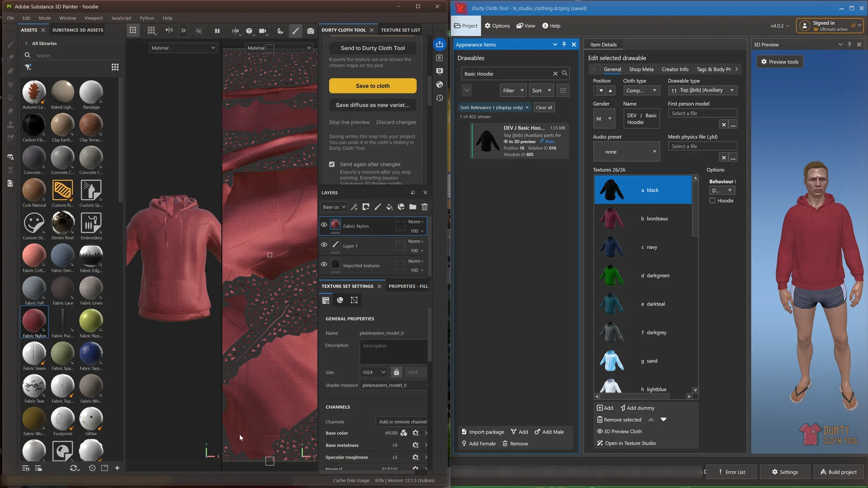Open Base color channel settings gear
868x488 pixels.
[x=416, y=433]
